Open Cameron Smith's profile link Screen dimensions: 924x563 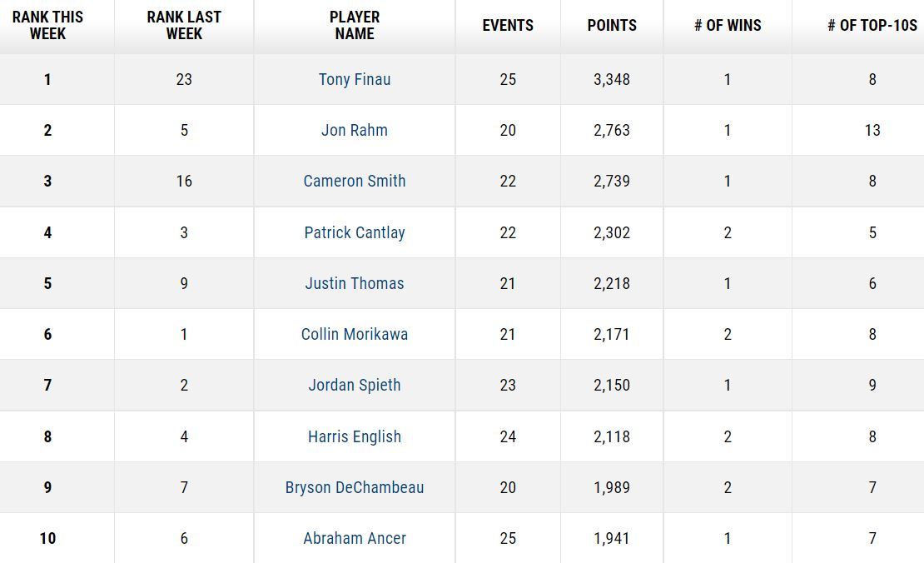click(355, 182)
